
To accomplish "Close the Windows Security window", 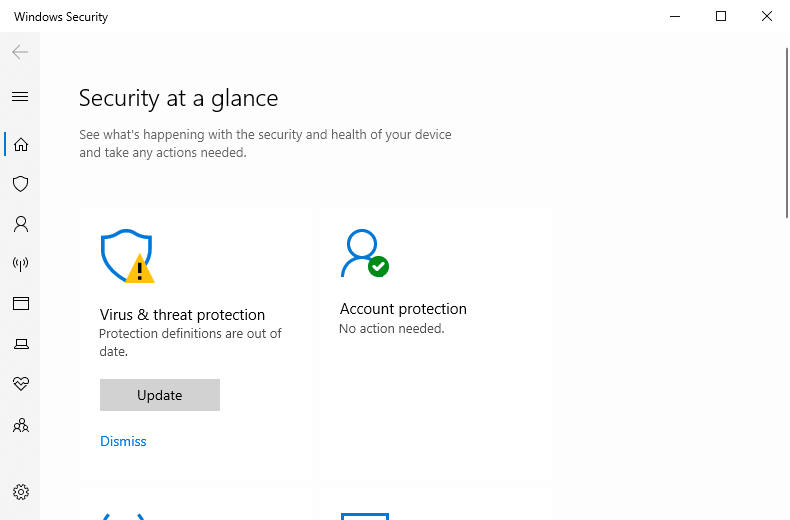I will 767,16.
